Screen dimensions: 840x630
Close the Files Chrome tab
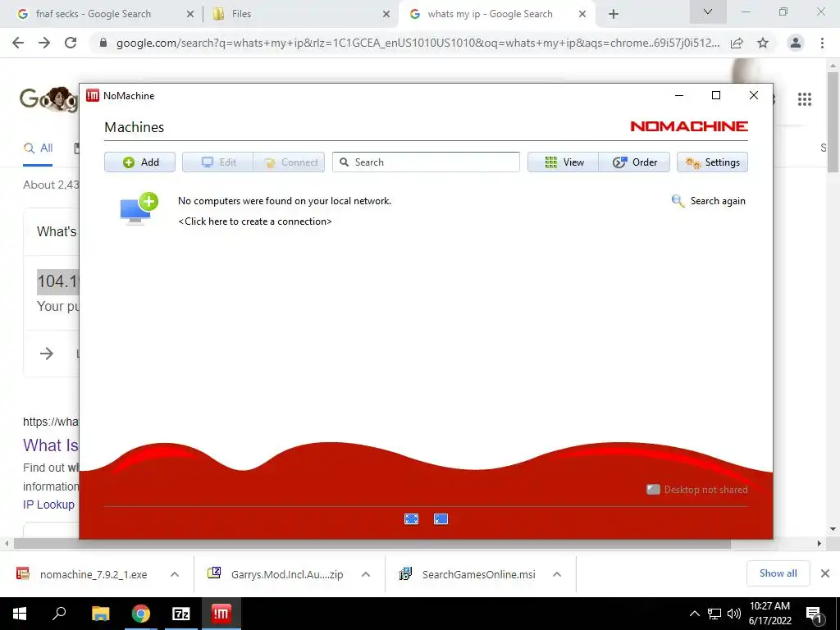(386, 15)
